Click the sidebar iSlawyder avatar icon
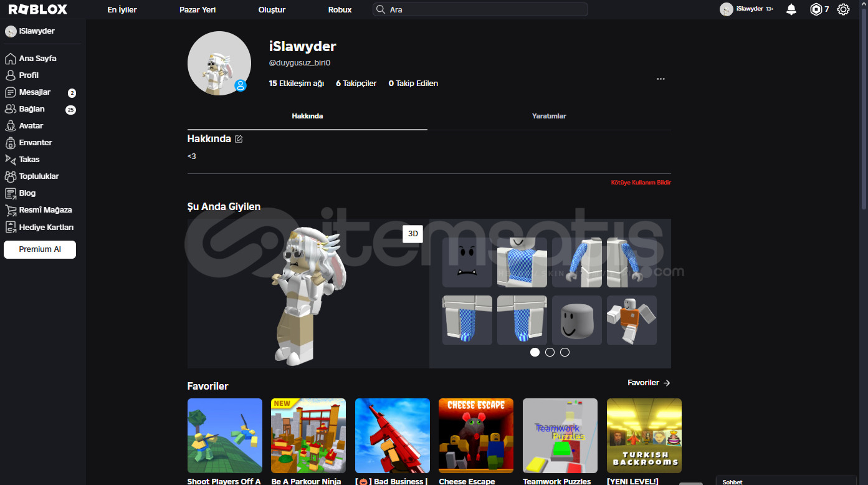868x485 pixels. click(x=11, y=31)
